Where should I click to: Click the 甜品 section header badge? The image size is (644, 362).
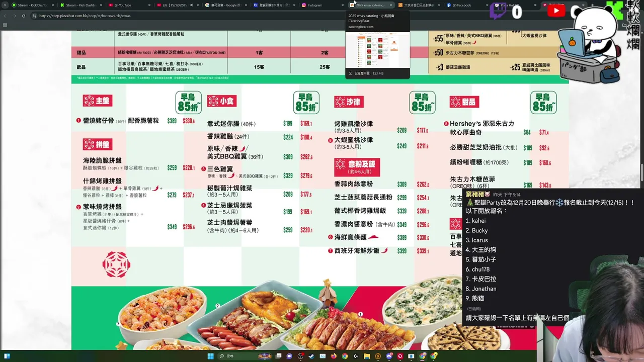click(464, 102)
